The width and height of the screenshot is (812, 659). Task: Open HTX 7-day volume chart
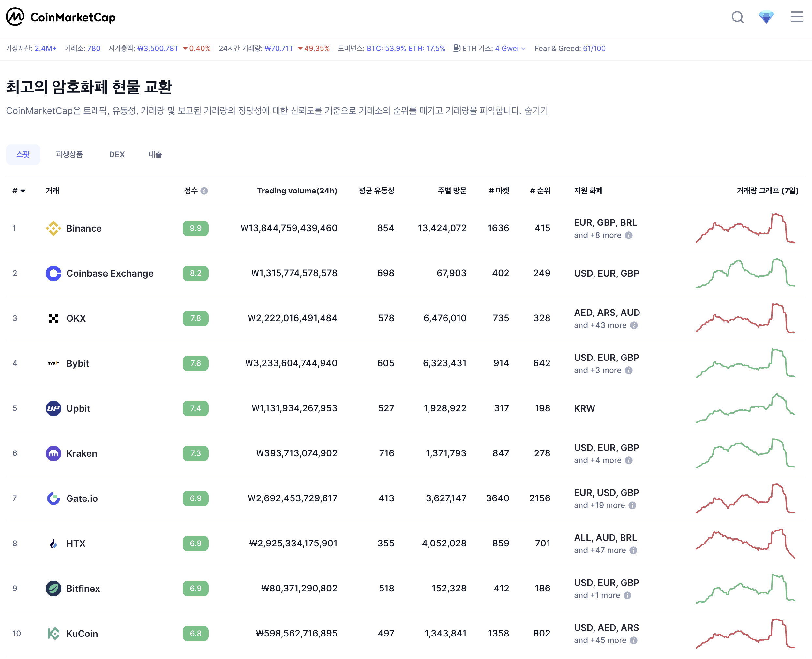tap(745, 543)
